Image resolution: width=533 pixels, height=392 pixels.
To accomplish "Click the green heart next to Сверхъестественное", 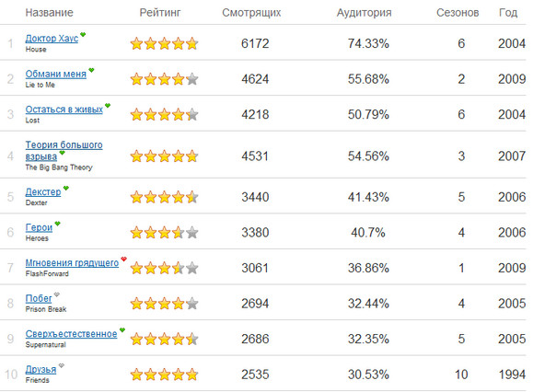I will coord(122,329).
